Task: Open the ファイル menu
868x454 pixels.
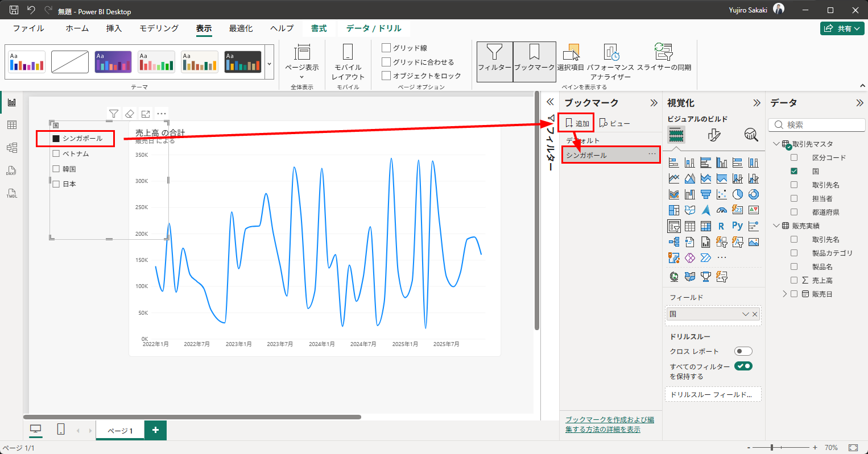Action: [28, 28]
